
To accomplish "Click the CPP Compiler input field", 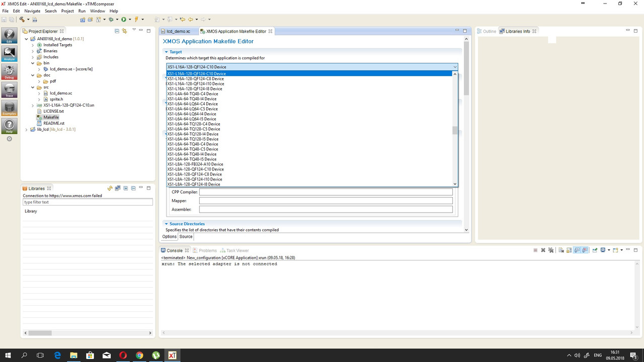I will pos(326,192).
